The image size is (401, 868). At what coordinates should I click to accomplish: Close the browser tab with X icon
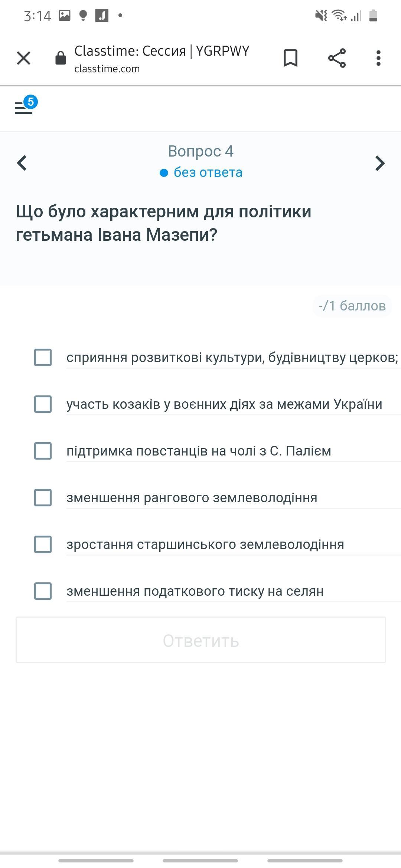[23, 58]
